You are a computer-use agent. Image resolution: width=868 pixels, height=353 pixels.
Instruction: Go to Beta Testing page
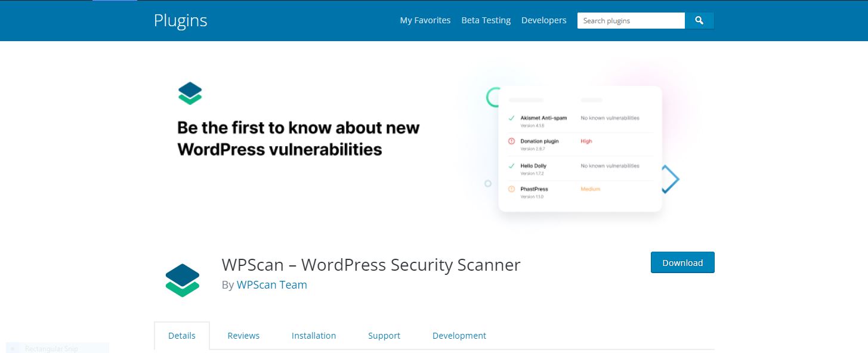(486, 20)
